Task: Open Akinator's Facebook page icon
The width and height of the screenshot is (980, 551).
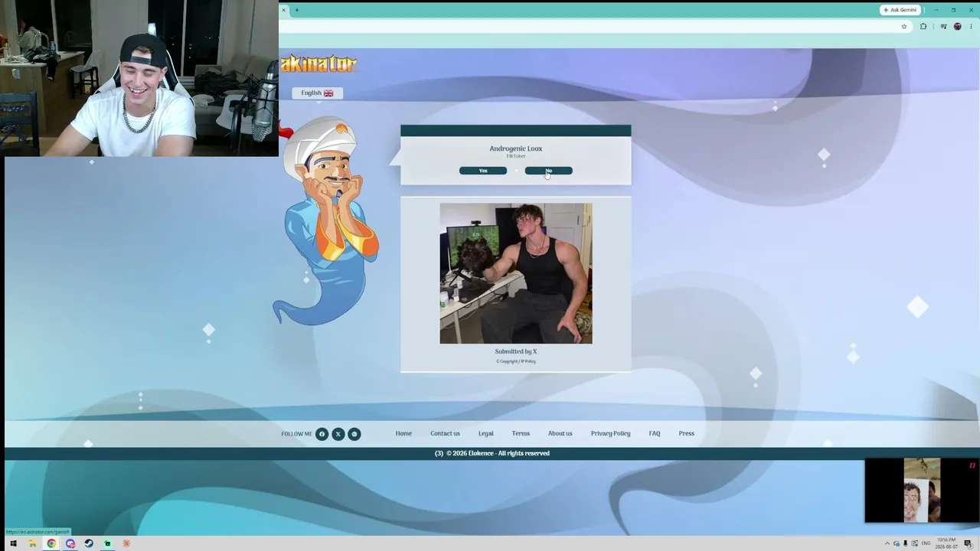Action: (322, 434)
